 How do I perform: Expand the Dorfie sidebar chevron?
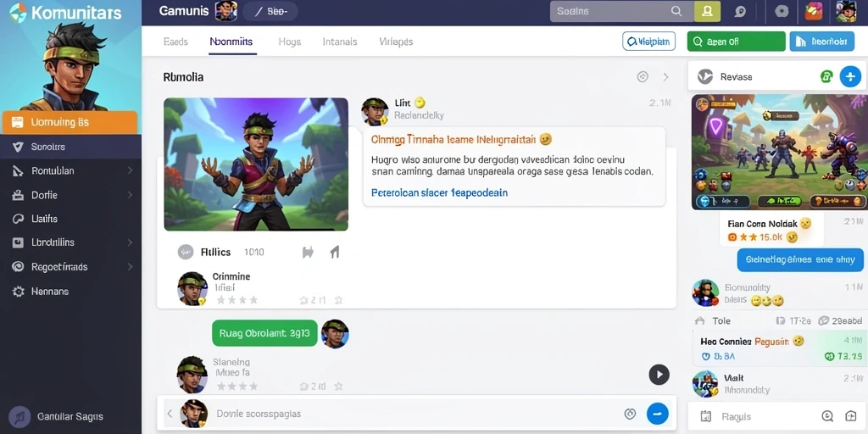click(130, 195)
